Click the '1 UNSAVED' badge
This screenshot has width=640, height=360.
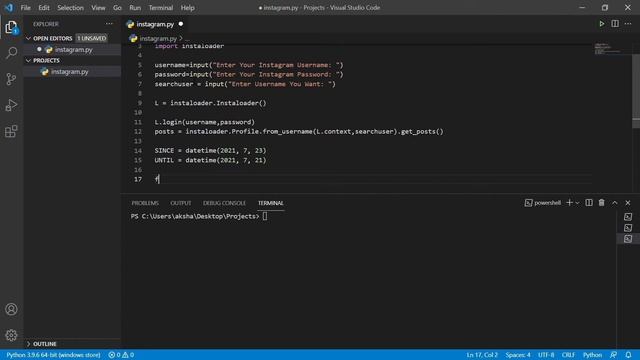[x=91, y=38]
